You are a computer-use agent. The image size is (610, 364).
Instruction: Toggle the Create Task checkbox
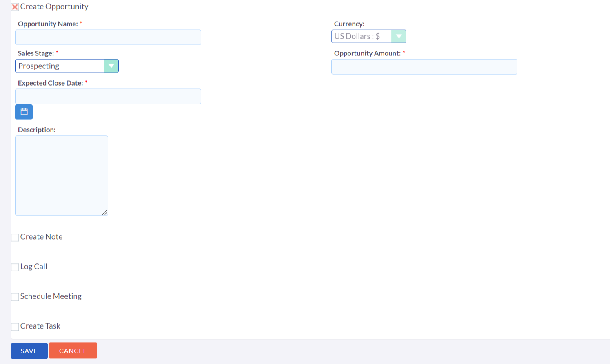[15, 326]
